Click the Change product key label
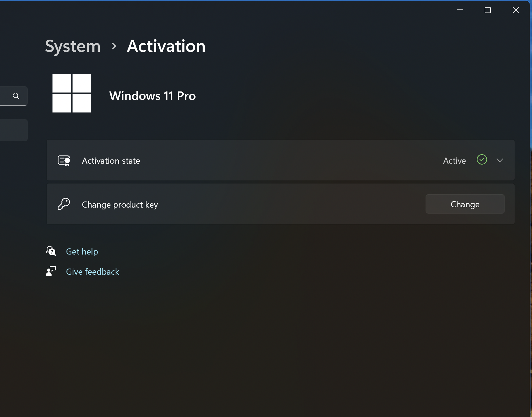Screen dimensions: 532x417 pos(120,205)
